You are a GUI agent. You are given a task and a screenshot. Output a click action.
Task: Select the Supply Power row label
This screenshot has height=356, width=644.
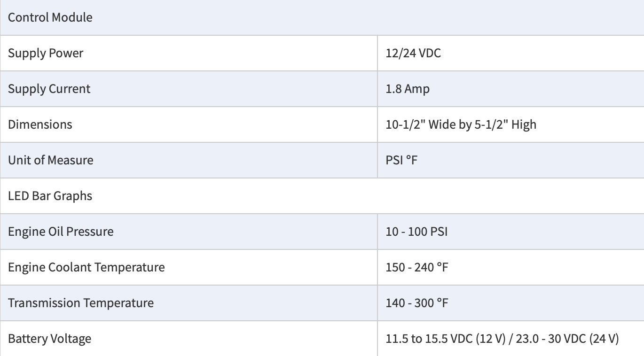tap(46, 53)
